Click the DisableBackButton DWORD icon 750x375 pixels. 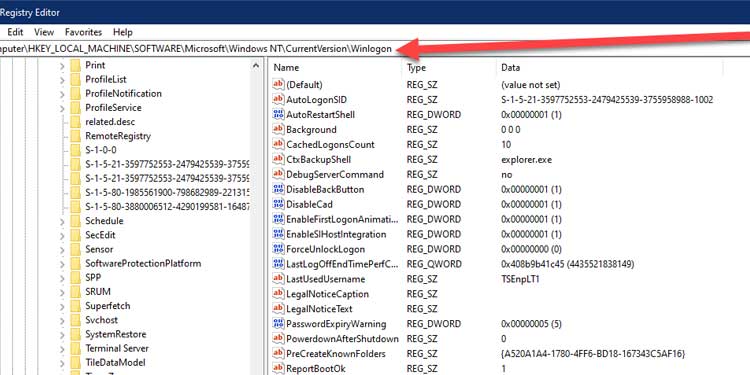(x=278, y=189)
